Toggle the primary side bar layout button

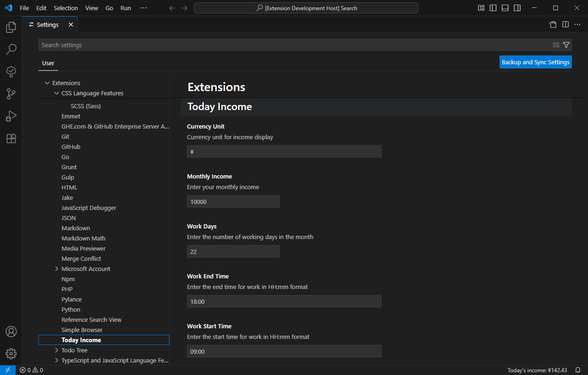[x=493, y=8]
